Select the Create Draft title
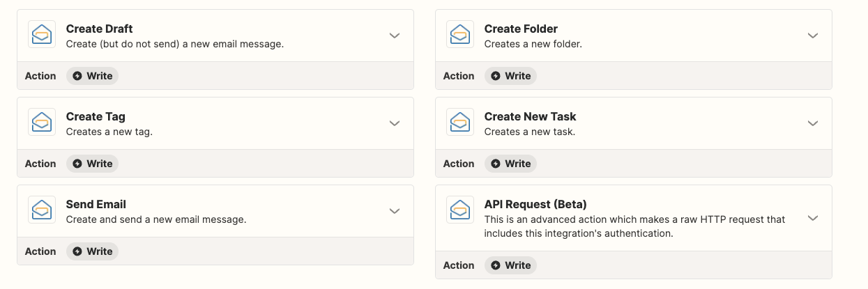868x289 pixels. 100,29
